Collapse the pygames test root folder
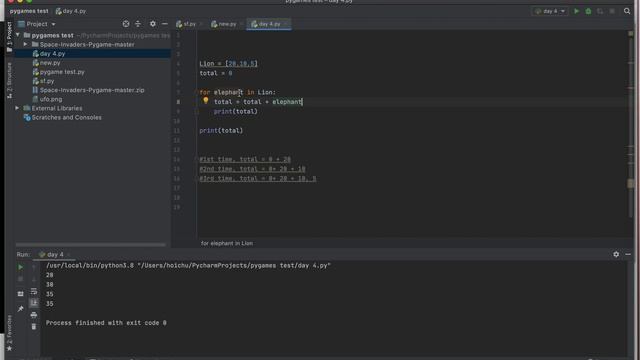This screenshot has height=360, width=640. (x=18, y=36)
